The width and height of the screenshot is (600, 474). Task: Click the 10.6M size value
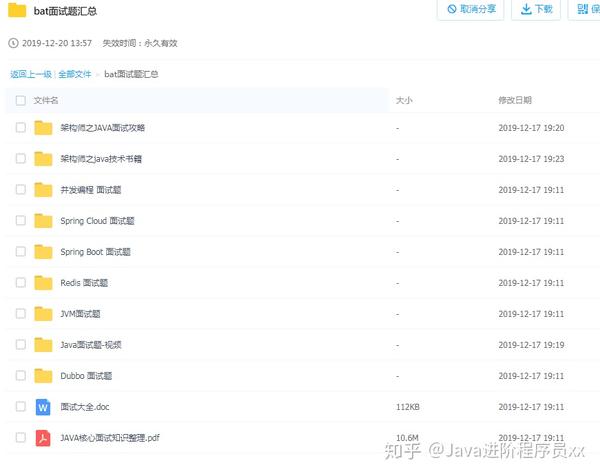tap(407, 437)
